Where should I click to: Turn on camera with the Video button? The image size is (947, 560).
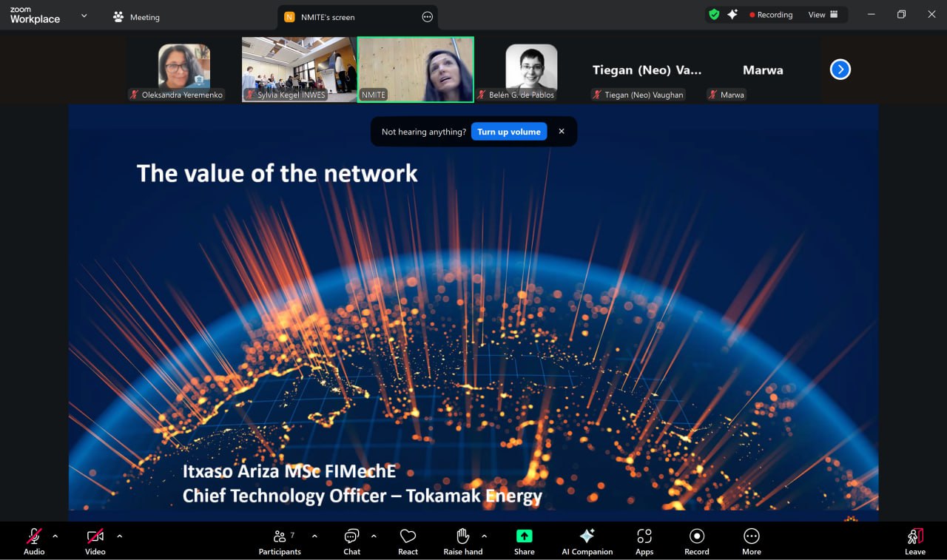click(x=95, y=541)
